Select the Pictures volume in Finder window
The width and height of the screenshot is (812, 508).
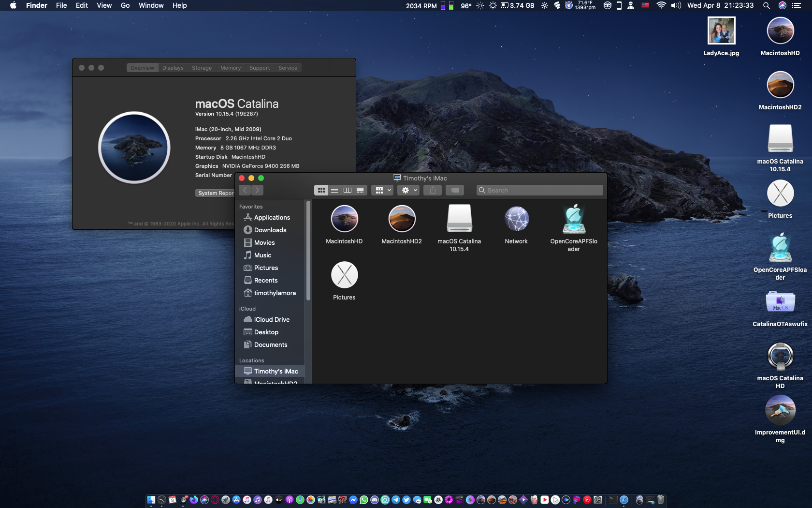[344, 275]
